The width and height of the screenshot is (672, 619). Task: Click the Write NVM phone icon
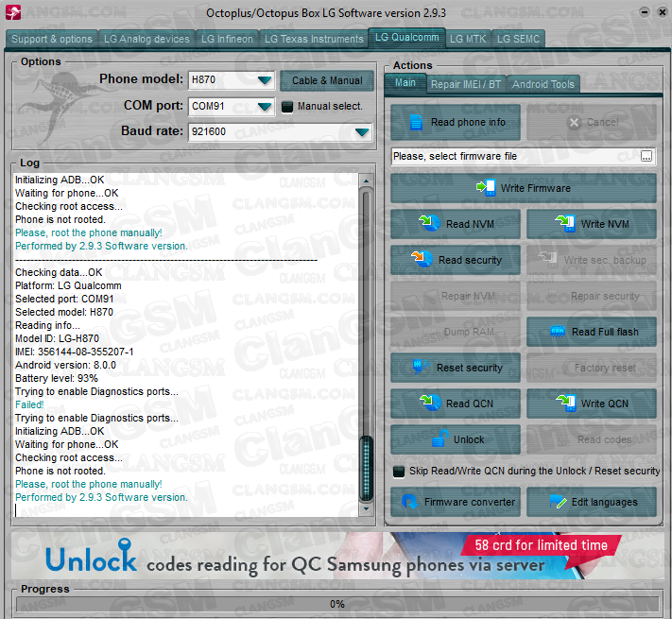[565, 223]
